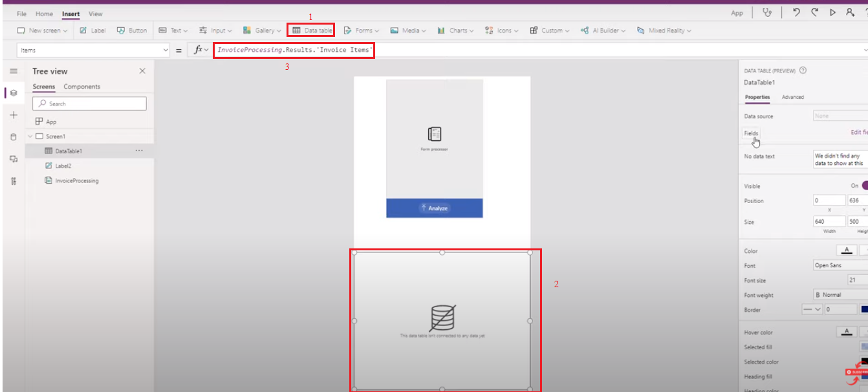The height and width of the screenshot is (392, 868).
Task: Open the Forms dropdown
Action: tap(361, 30)
